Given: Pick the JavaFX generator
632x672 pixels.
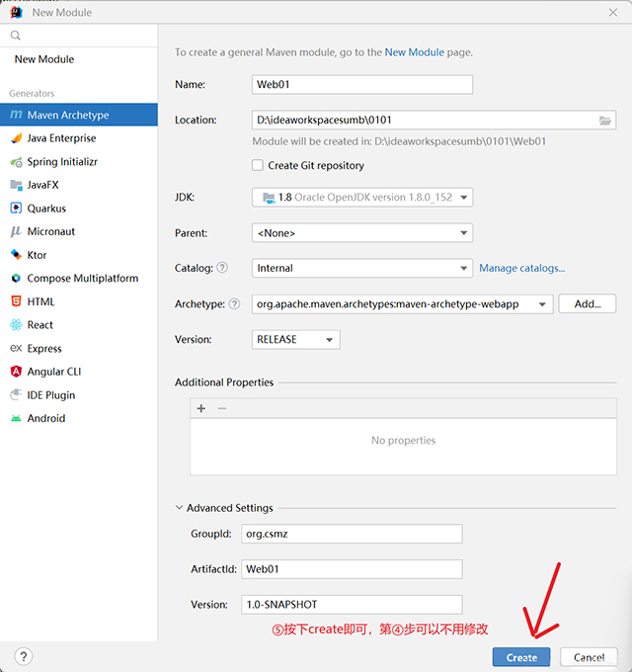Looking at the screenshot, I should tap(44, 185).
